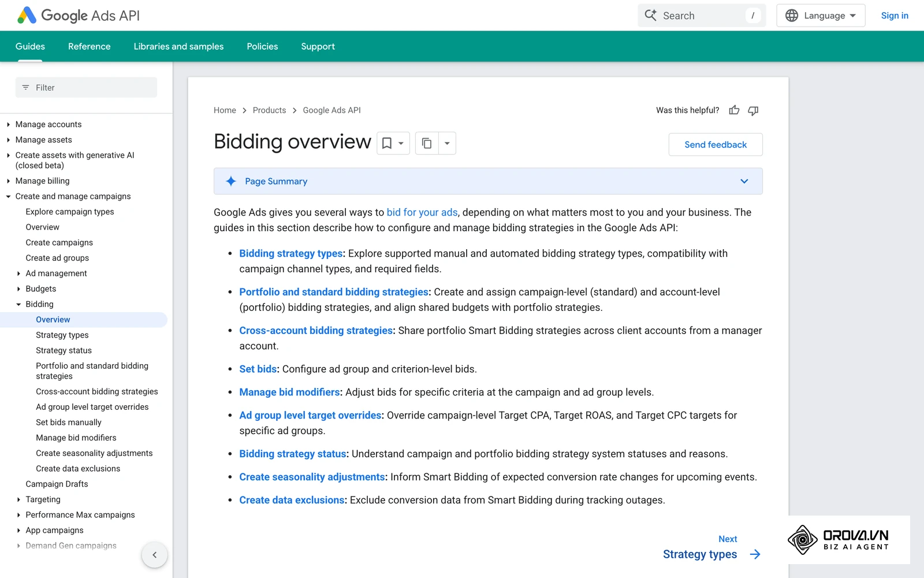This screenshot has width=924, height=578.
Task: Switch to the Reference tab
Action: point(89,46)
